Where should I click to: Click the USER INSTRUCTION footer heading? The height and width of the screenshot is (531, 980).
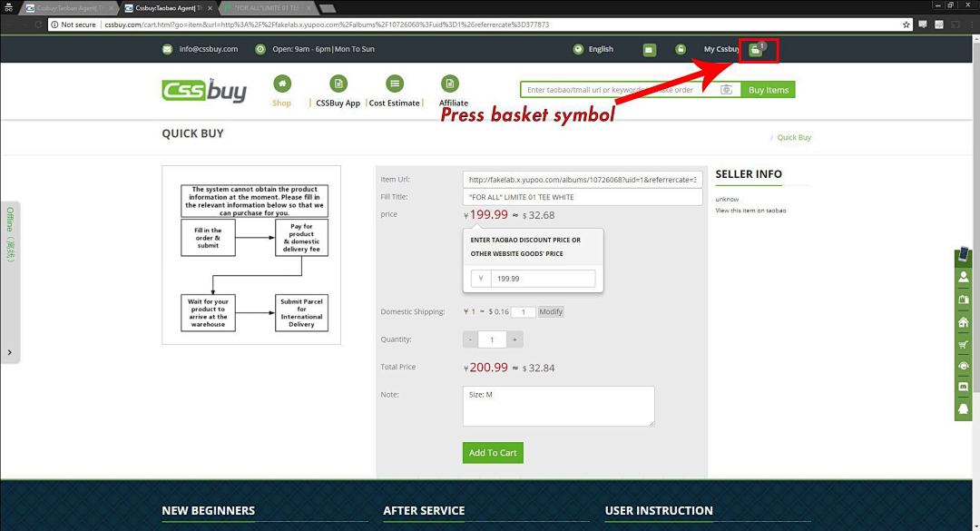point(659,510)
